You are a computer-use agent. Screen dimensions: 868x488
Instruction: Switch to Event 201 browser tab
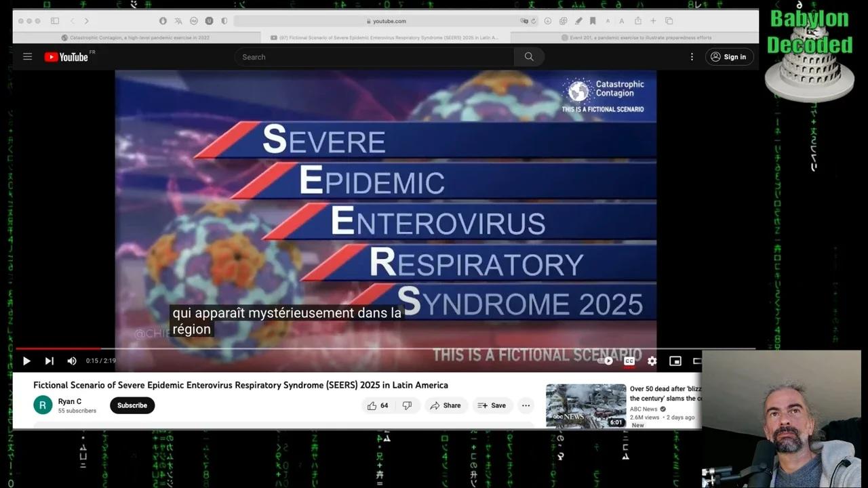click(635, 38)
